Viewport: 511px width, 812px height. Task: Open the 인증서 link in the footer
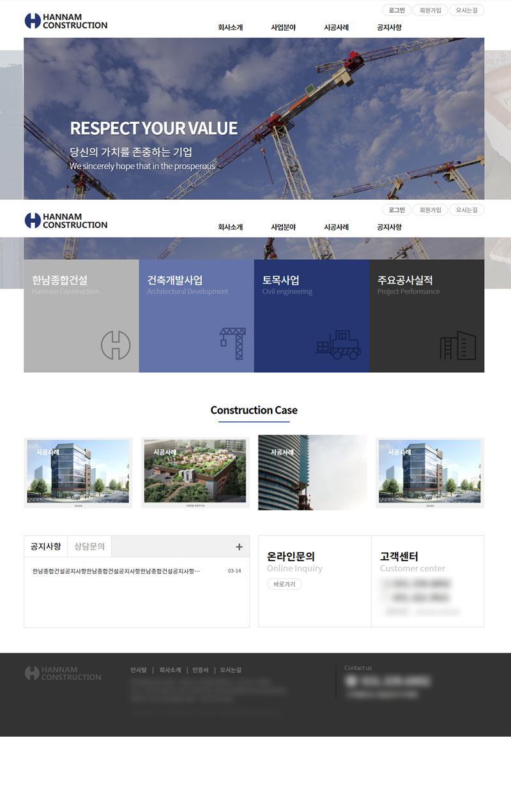[201, 670]
